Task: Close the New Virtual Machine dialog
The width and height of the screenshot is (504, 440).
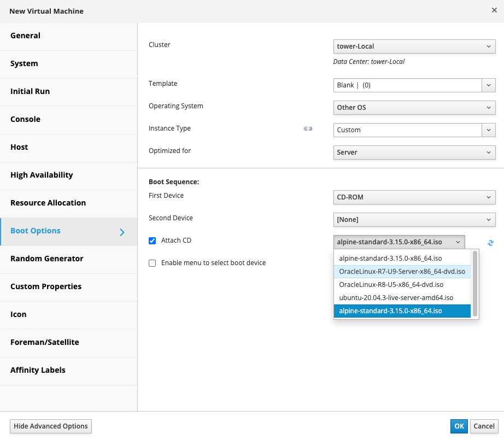Action: pos(494,10)
